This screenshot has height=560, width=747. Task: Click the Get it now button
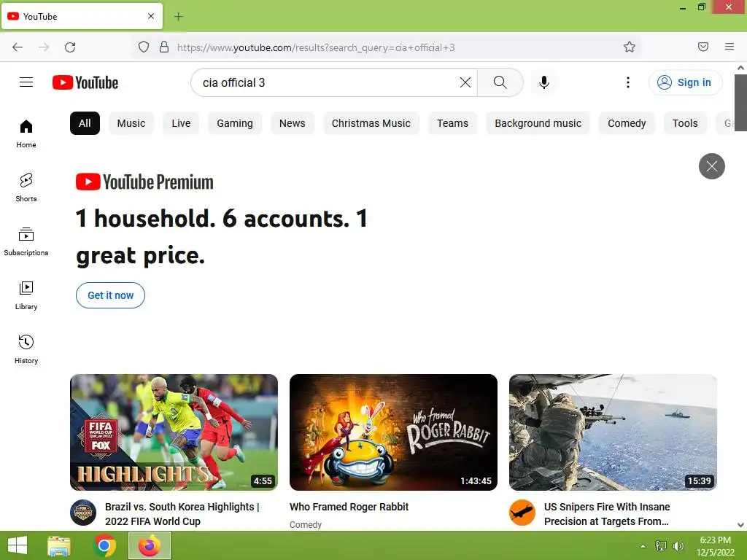click(111, 295)
